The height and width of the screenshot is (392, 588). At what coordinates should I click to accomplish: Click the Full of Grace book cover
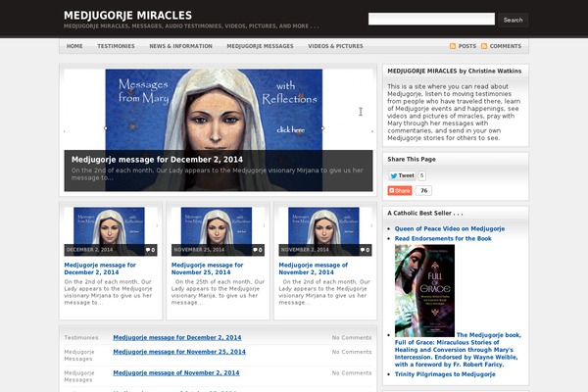[424, 291]
